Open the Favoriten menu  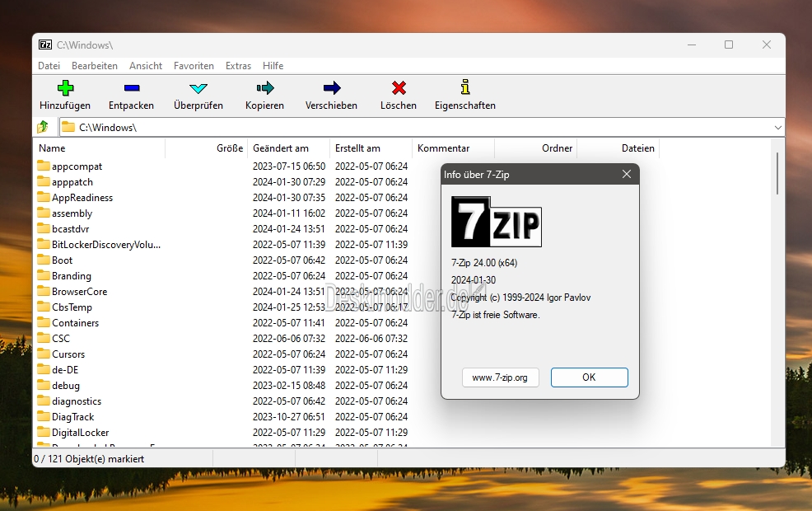[x=194, y=66]
